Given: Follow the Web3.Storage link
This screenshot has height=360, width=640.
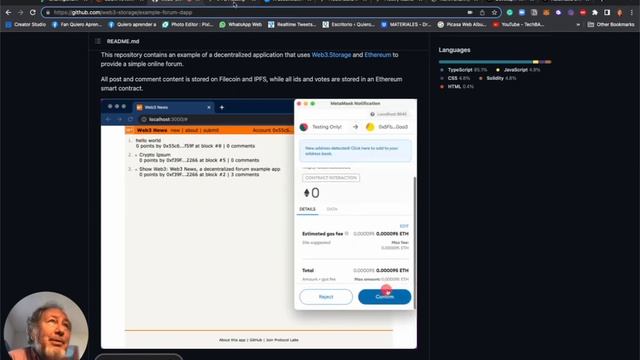Looking at the screenshot, I should click(x=331, y=55).
